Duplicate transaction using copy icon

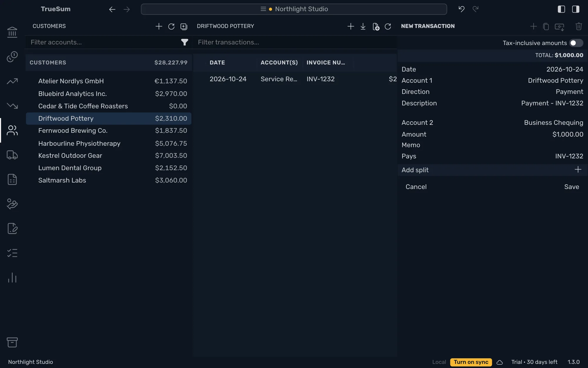[546, 26]
